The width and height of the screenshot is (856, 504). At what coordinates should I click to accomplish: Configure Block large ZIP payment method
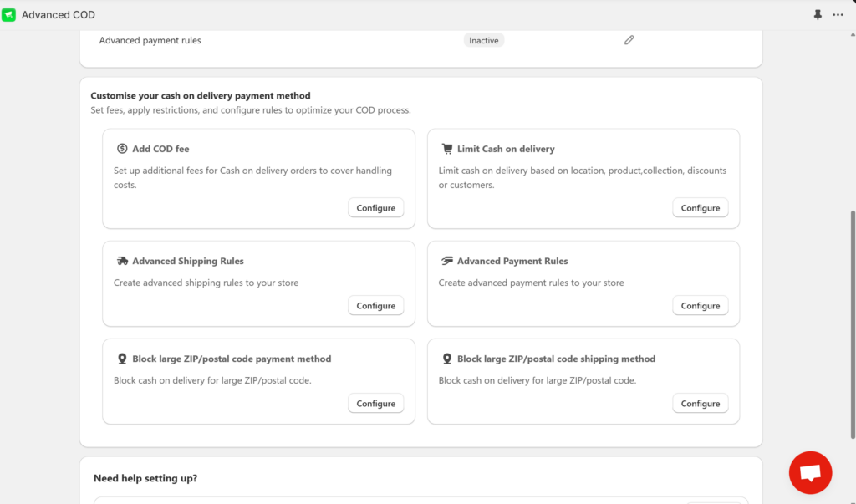(375, 404)
